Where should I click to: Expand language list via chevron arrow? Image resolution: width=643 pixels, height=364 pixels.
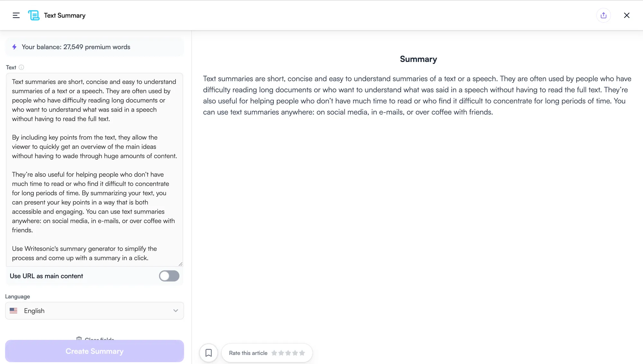176,311
